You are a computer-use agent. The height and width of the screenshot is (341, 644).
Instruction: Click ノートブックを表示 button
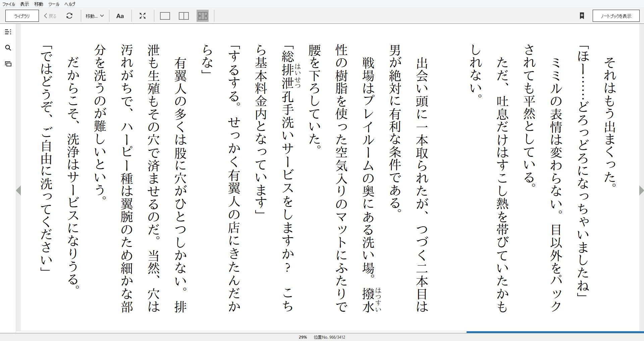click(x=616, y=16)
